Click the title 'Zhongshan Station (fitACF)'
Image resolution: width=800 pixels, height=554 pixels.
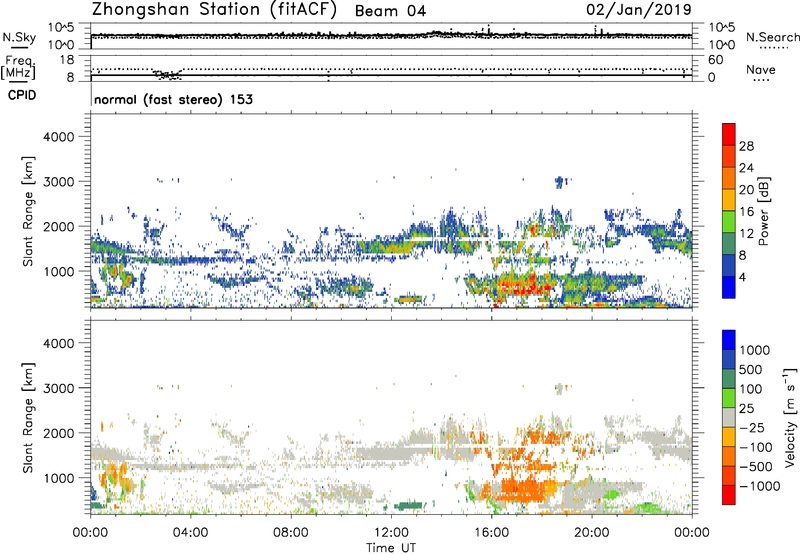tap(214, 10)
